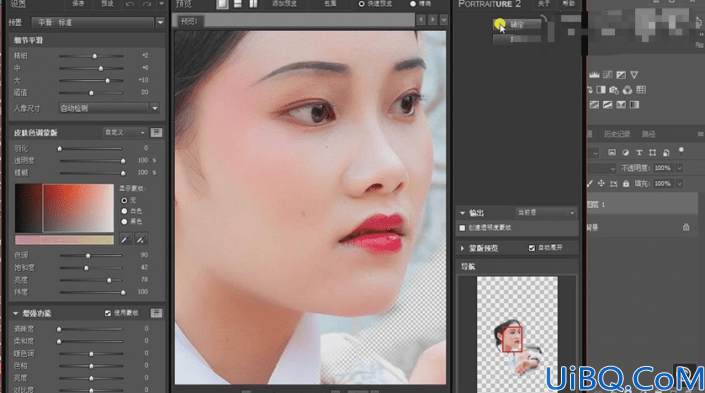This screenshot has height=393, width=705.
Task: Go to next preview tab arrow
Action: pyautogui.click(x=433, y=20)
